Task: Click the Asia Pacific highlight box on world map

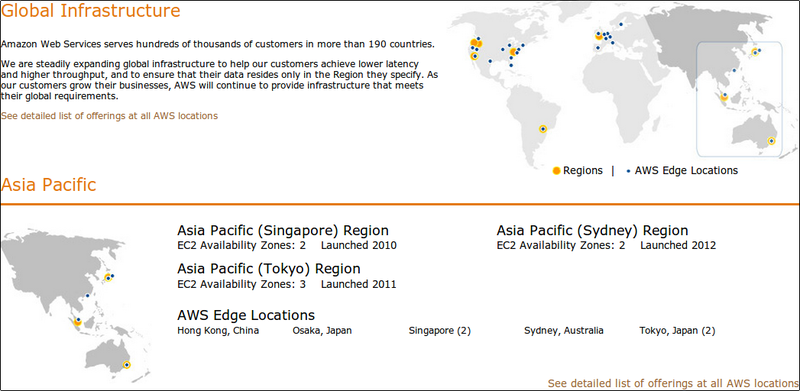Action: coord(739,99)
